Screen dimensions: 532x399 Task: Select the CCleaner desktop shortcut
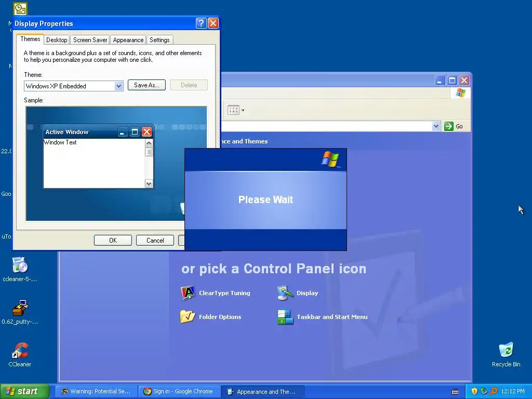click(x=20, y=354)
